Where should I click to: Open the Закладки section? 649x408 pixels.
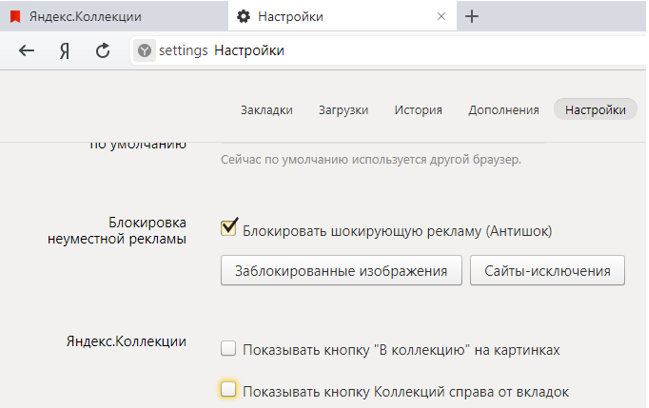tap(267, 110)
